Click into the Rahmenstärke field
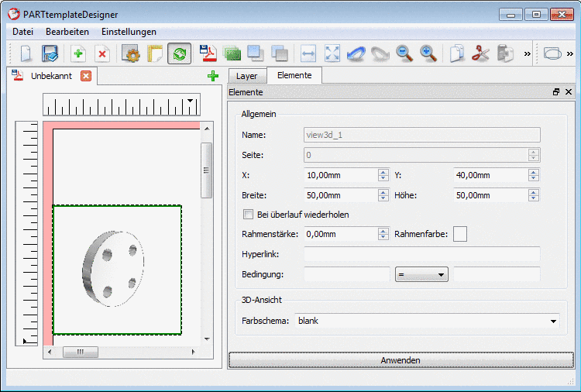 (x=341, y=234)
